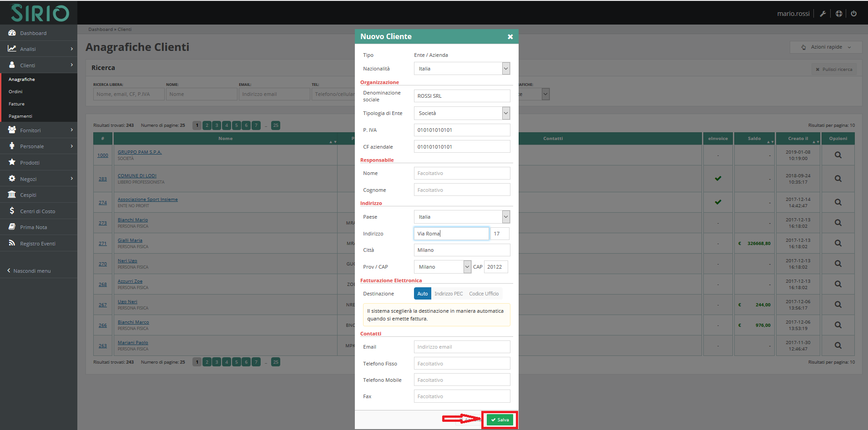
Task: Click the P. IVA input field
Action: [462, 130]
